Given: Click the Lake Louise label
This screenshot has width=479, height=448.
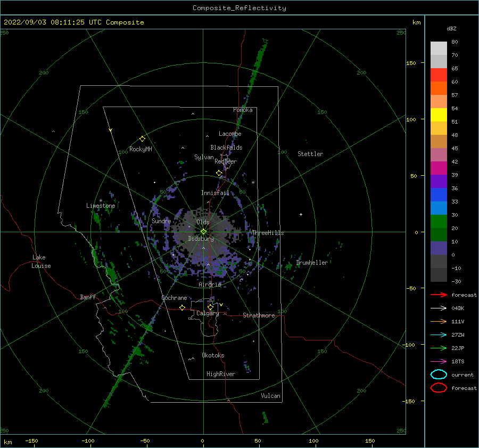Looking at the screenshot, I should pyautogui.click(x=41, y=262).
